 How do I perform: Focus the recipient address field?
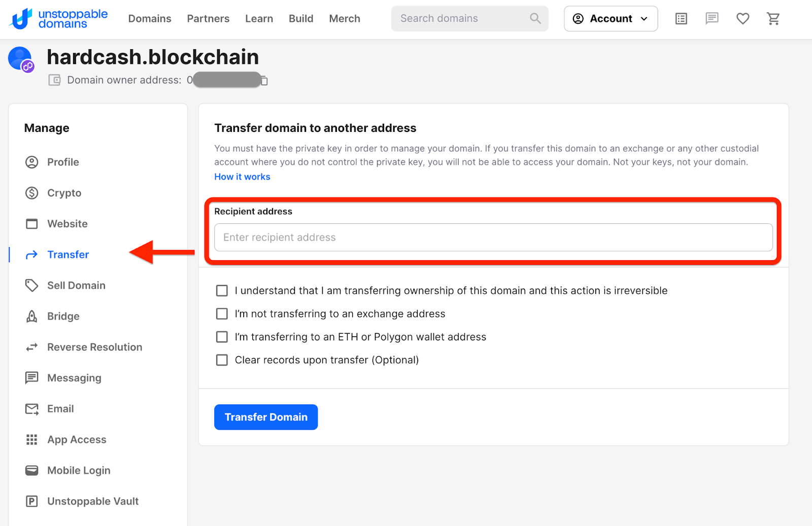[x=493, y=237]
